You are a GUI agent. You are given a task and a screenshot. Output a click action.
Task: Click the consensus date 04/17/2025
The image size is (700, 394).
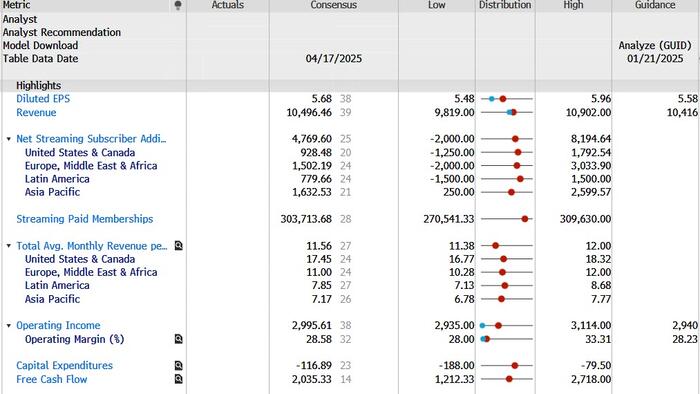[333, 58]
